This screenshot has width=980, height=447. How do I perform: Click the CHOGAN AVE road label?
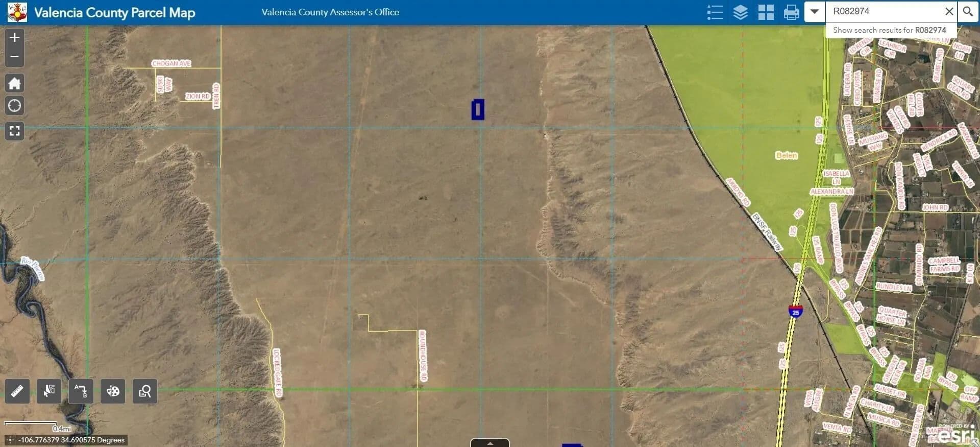click(x=171, y=63)
